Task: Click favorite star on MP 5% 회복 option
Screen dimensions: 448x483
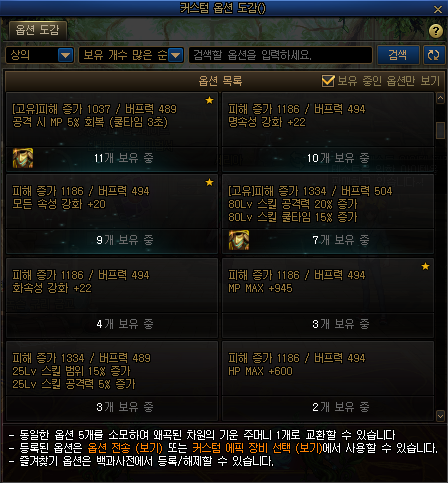Action: [x=209, y=100]
